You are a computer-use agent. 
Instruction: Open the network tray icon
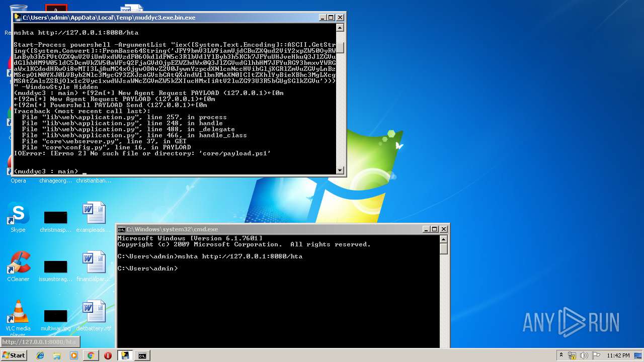coord(572,355)
